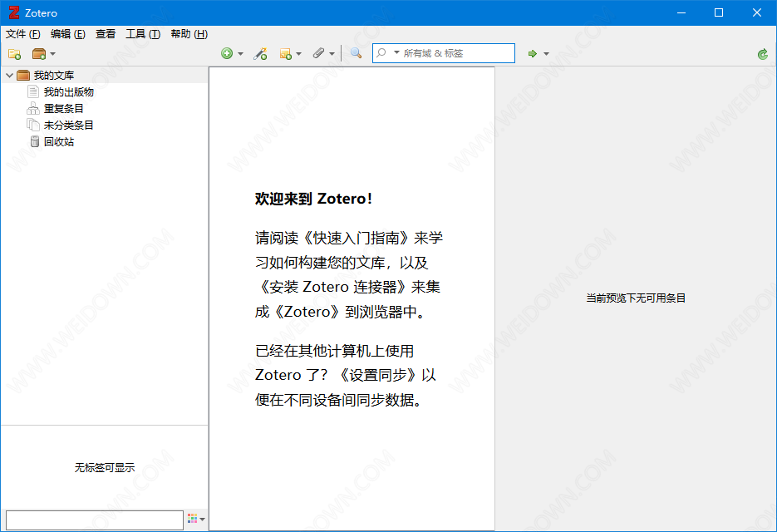Image resolution: width=777 pixels, height=532 pixels.
Task: Open the New Note dropdown arrow
Action: coord(299,53)
